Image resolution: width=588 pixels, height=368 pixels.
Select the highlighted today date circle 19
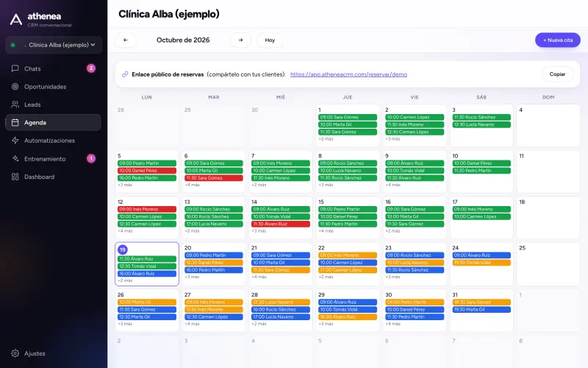point(123,250)
